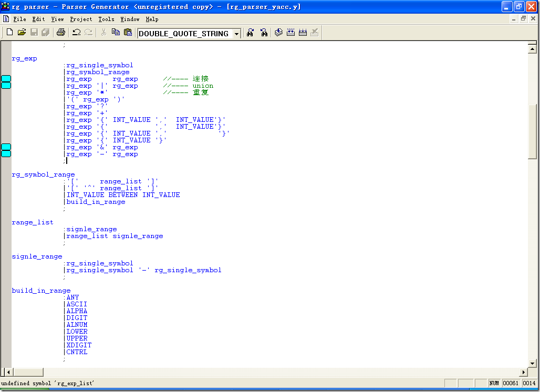
Task: Click cyan marker beside rg_exp '|' rg_exp line
Action: [6, 86]
